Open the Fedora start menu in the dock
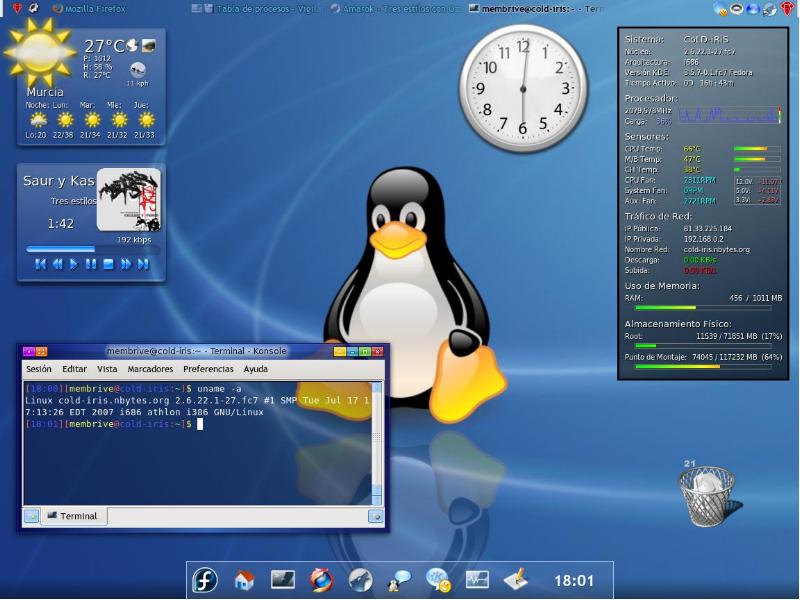 click(205, 580)
